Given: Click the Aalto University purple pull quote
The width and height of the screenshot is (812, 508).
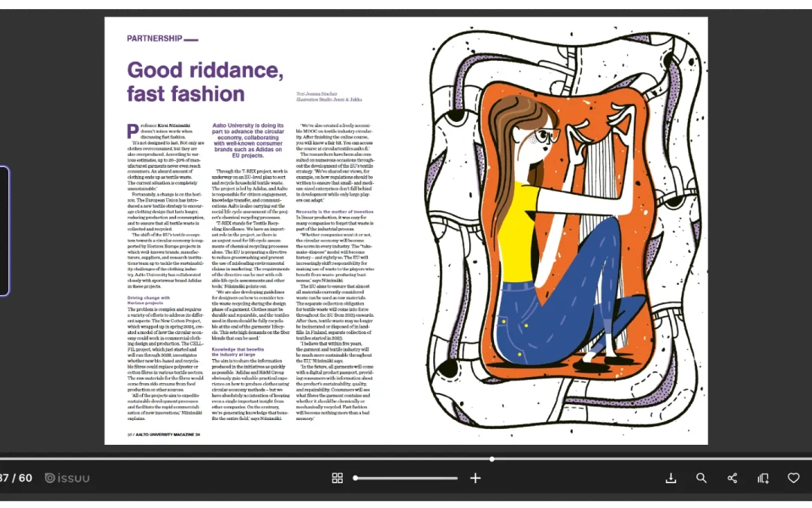Looking at the screenshot, I should [248, 141].
